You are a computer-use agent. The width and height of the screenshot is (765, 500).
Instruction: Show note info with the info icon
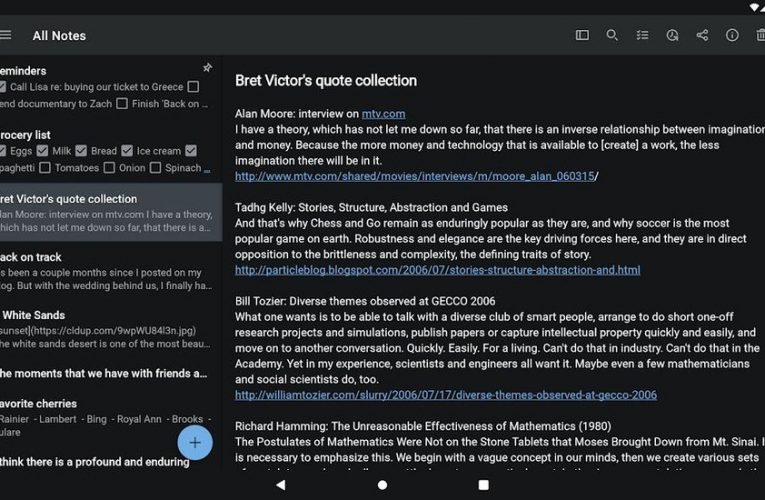(x=732, y=35)
